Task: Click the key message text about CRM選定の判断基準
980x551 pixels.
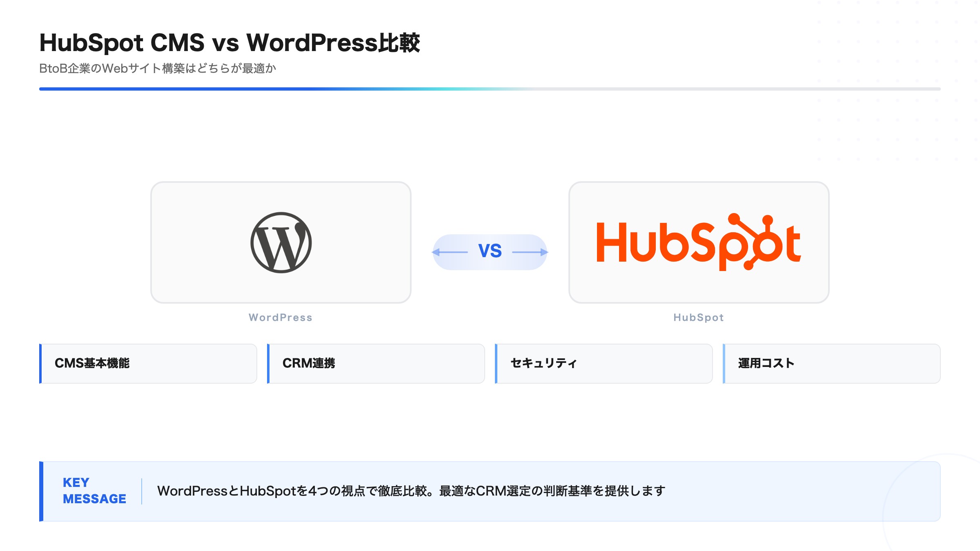Action: (x=410, y=490)
